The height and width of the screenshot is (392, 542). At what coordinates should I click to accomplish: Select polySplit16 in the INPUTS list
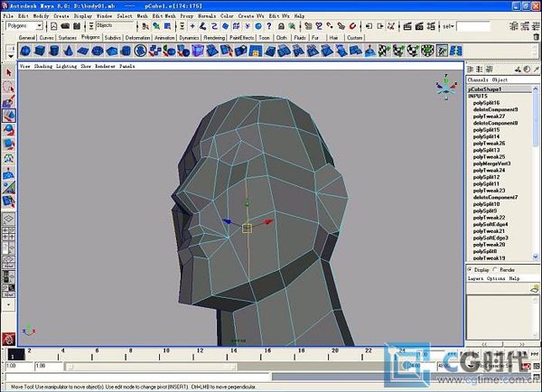486,103
